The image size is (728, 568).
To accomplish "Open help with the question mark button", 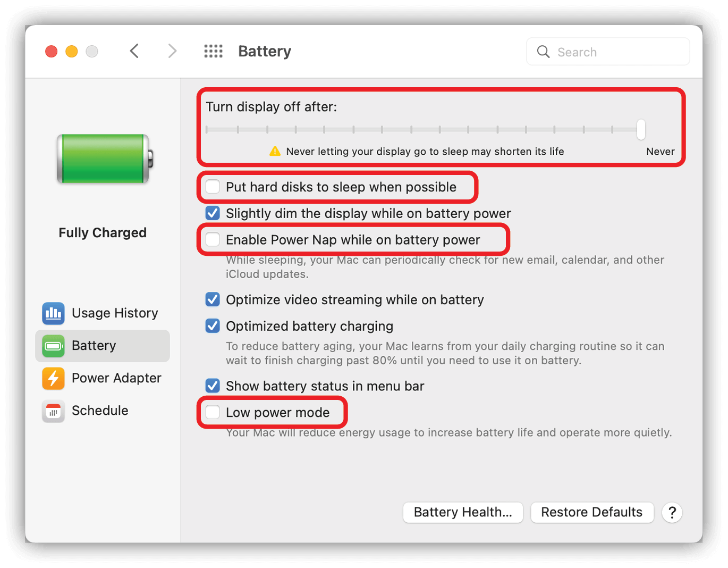I will 672,513.
